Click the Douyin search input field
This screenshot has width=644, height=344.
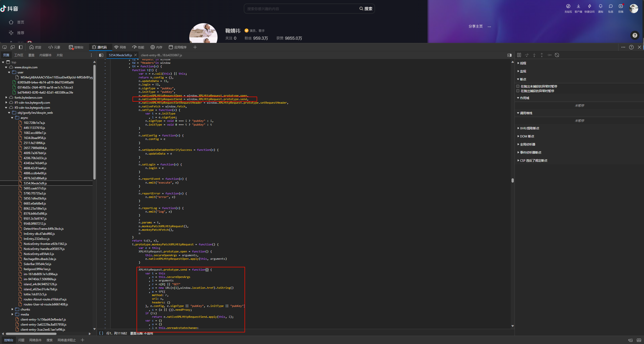[x=300, y=9]
